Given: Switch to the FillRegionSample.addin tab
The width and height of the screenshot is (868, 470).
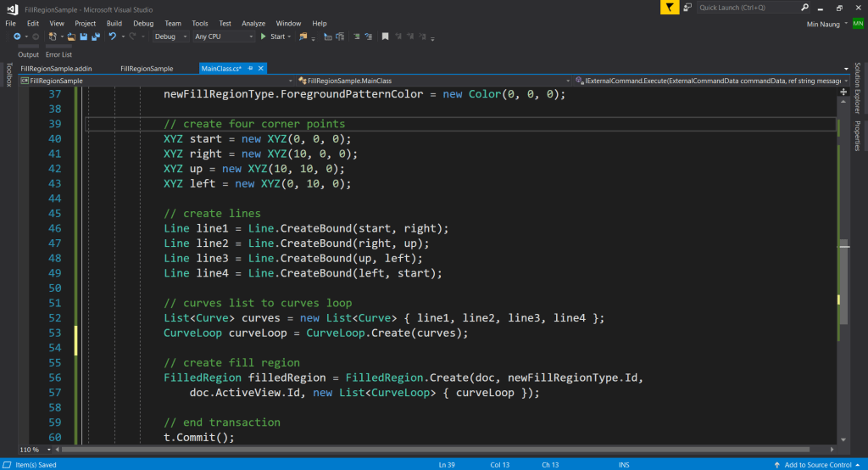Looking at the screenshot, I should click(x=56, y=68).
